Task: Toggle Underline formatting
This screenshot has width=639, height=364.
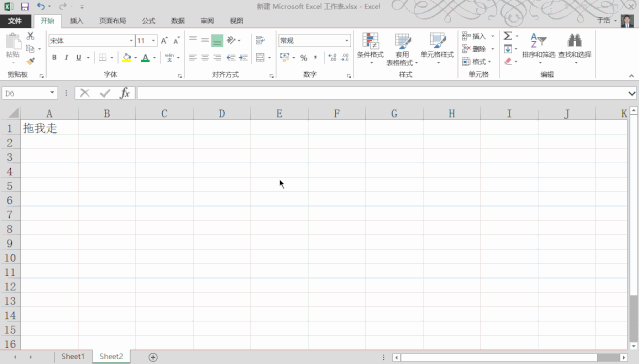Action: point(79,57)
